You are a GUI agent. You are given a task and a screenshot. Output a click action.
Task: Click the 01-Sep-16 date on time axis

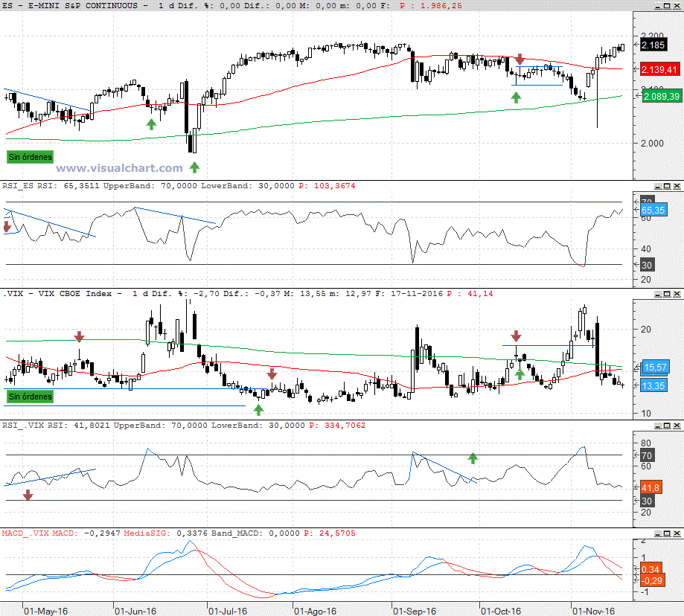click(415, 612)
